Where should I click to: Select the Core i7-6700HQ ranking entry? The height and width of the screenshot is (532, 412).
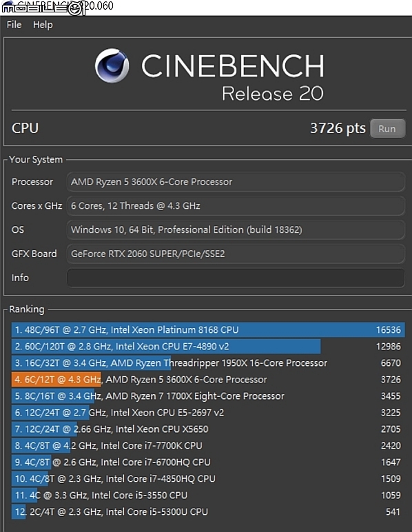208,462
